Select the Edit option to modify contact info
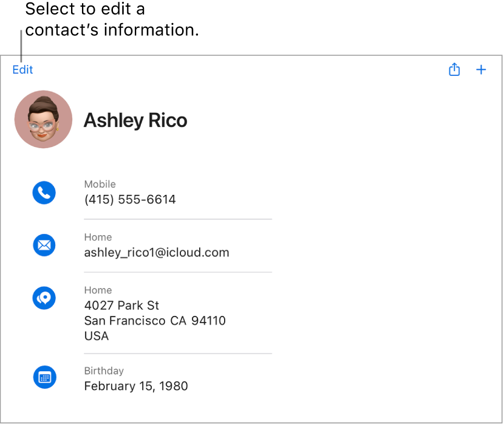 (22, 69)
